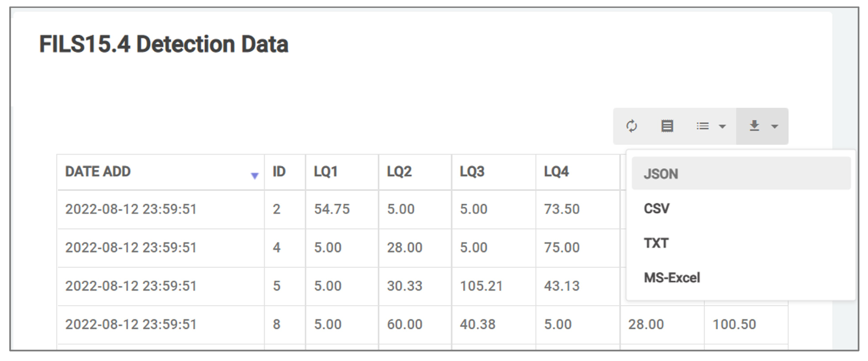Open the columns list icon
The width and height of the screenshot is (868, 361).
(702, 126)
